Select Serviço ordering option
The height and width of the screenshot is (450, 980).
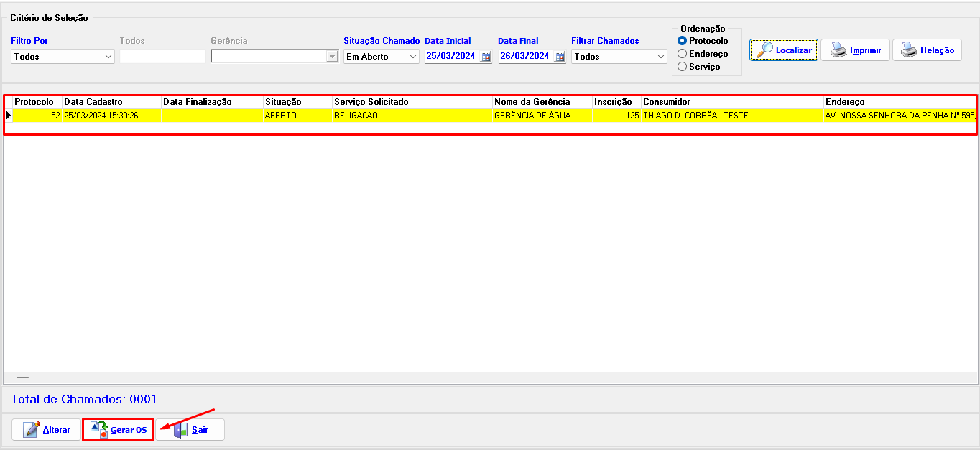(x=683, y=67)
